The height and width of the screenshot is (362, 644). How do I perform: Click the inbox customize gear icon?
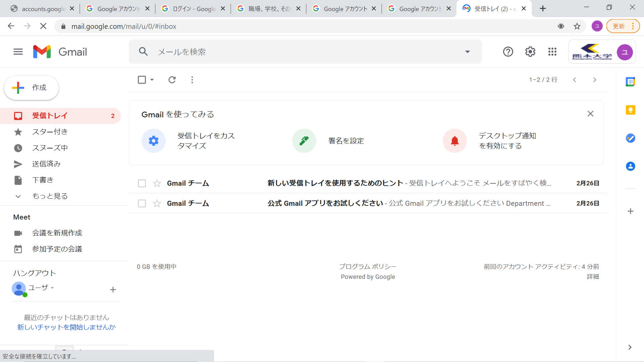(154, 141)
